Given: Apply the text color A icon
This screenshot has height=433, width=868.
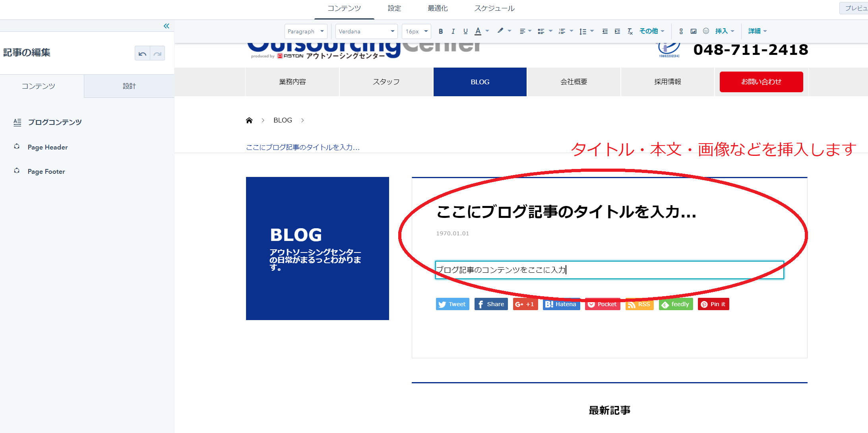Looking at the screenshot, I should click(478, 31).
